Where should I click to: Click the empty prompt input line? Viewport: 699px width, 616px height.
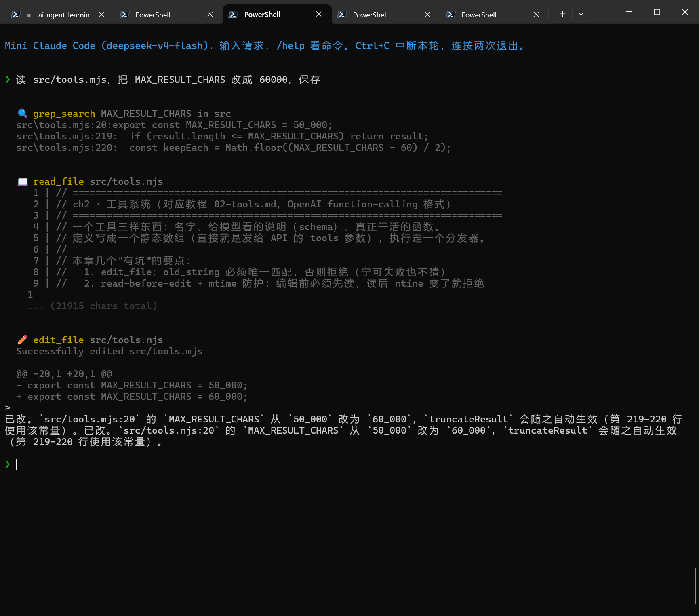[x=349, y=464]
